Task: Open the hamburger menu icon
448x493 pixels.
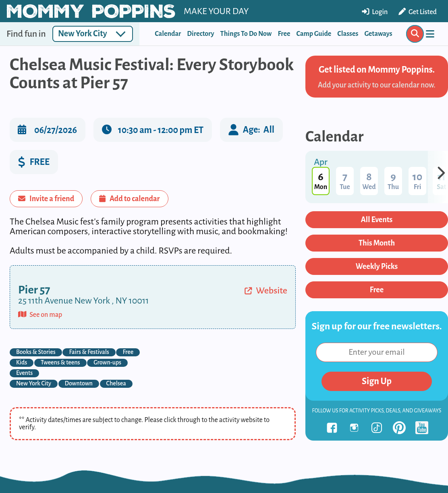Action: [430, 34]
